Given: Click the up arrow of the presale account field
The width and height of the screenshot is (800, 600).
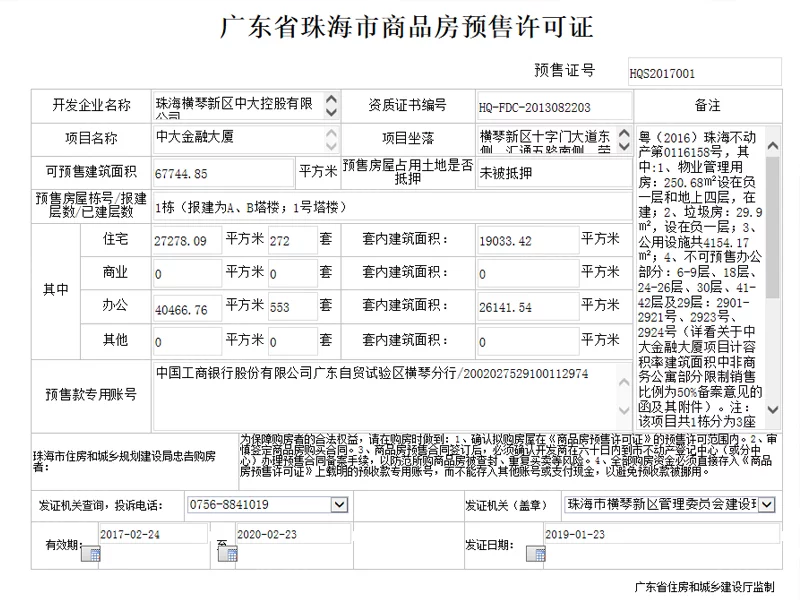Looking at the screenshot, I should tap(624, 382).
